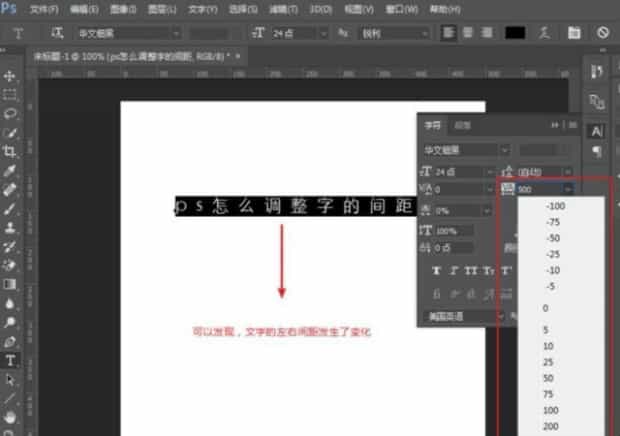
Task: Open the Character panel dock icon
Action: tap(597, 131)
